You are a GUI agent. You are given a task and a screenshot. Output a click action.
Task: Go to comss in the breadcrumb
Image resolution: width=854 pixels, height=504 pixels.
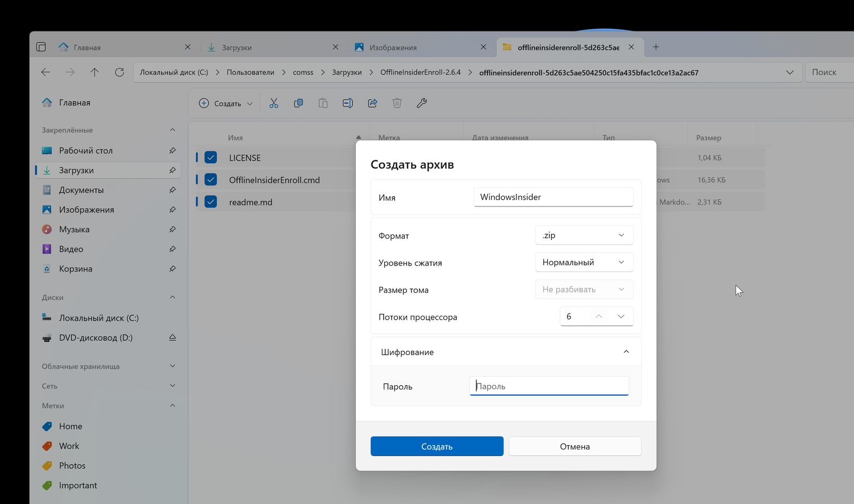[303, 72]
